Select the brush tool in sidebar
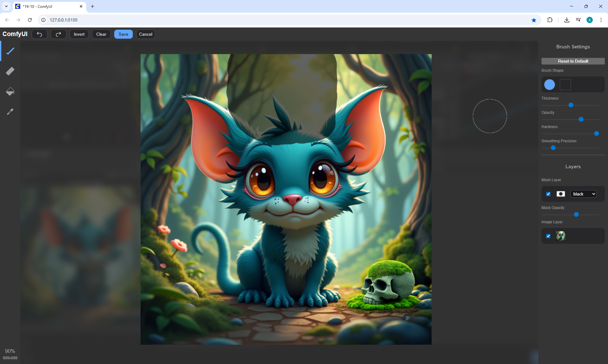Image resolution: width=608 pixels, height=364 pixels. (10, 51)
